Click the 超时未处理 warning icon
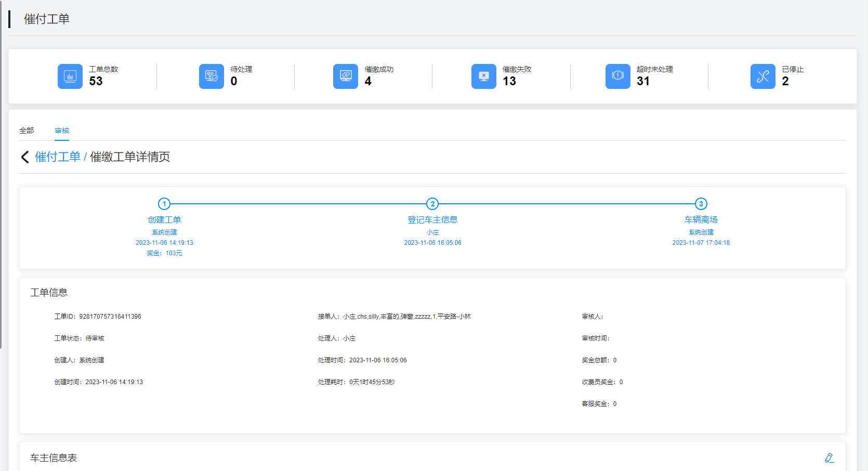The height and width of the screenshot is (471, 868). click(x=618, y=76)
